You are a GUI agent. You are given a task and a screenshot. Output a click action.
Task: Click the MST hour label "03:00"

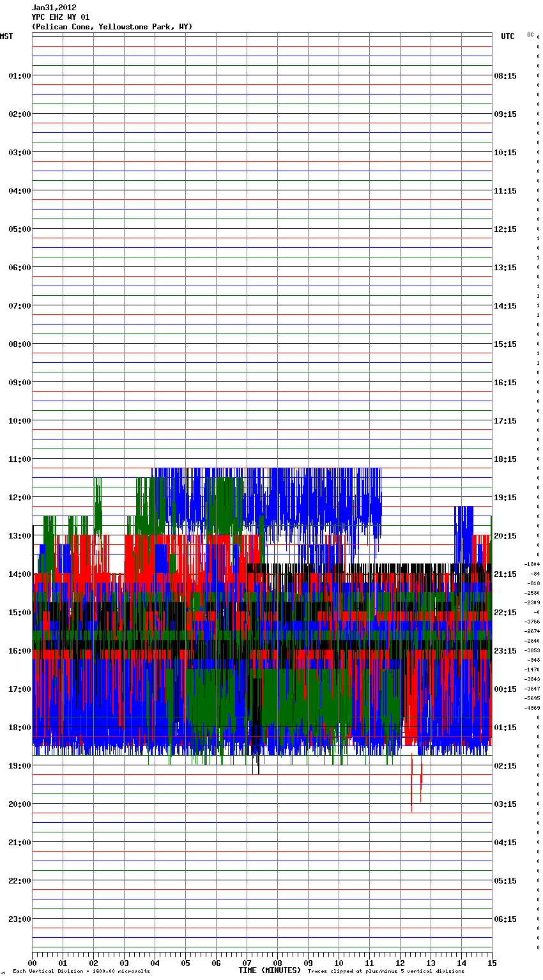(20, 153)
